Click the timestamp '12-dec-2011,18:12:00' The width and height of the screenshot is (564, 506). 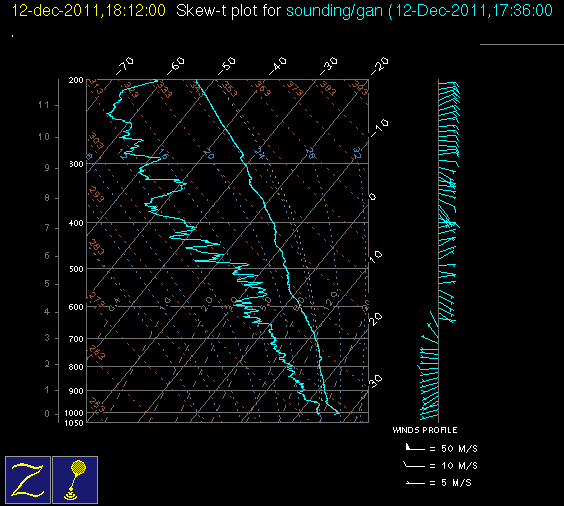coord(88,10)
